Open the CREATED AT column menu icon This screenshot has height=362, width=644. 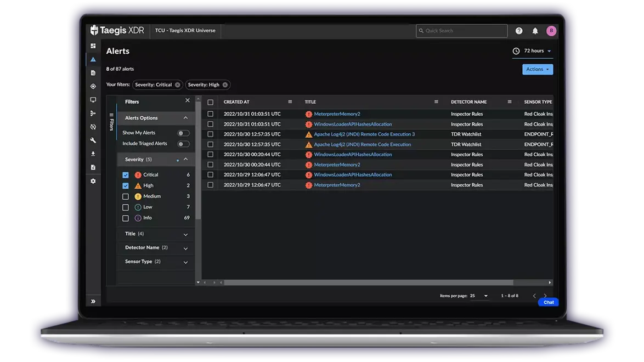(290, 102)
